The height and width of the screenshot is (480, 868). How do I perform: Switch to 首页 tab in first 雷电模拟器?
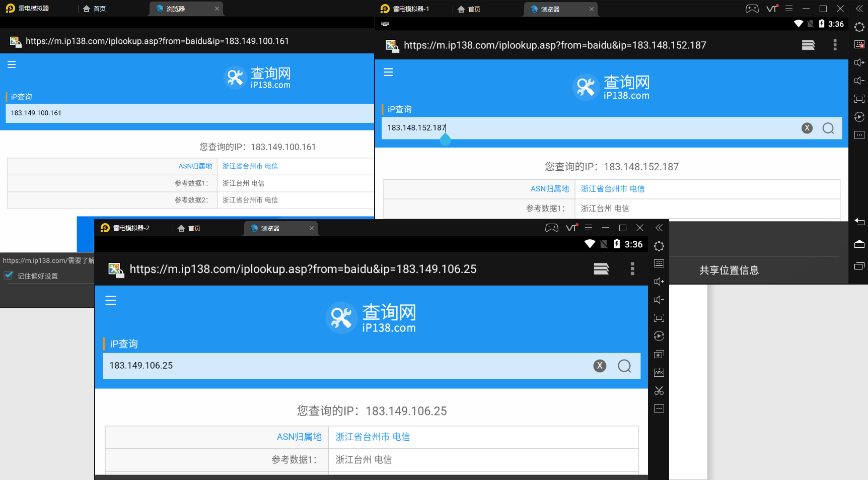point(95,9)
